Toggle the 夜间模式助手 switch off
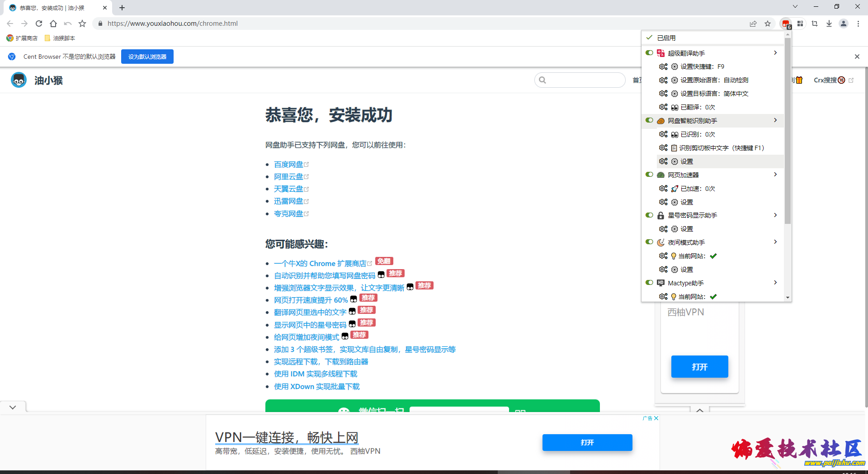 650,242
